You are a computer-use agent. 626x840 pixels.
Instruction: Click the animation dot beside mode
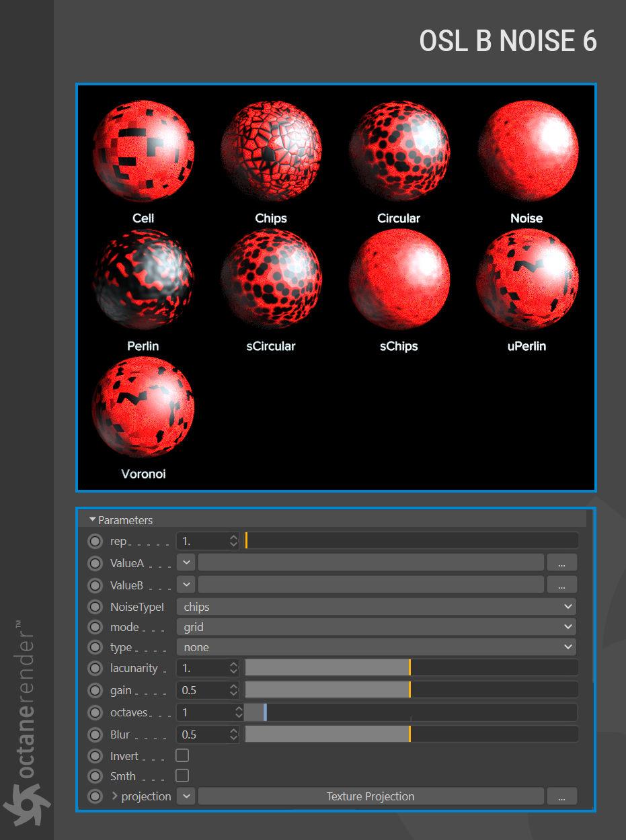(95, 627)
